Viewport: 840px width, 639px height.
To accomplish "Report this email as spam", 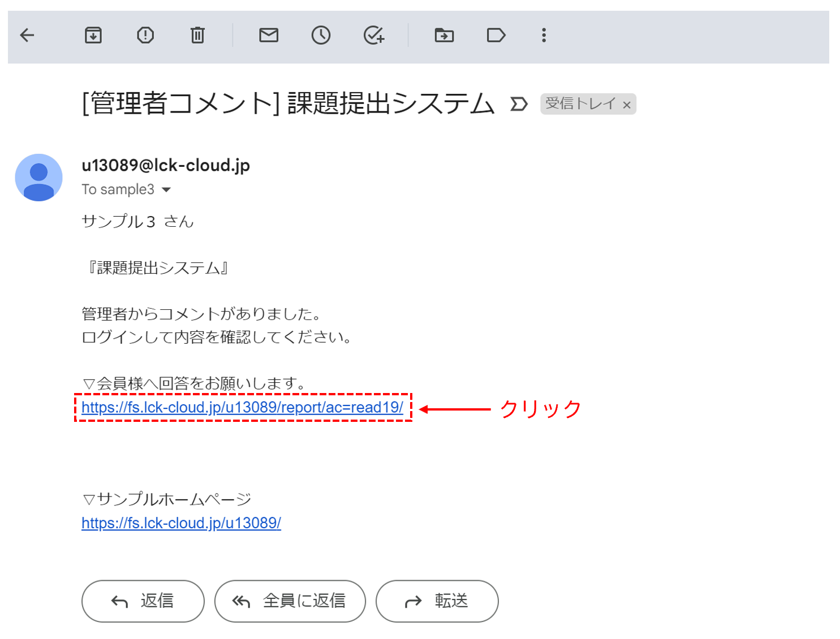I will click(x=145, y=35).
